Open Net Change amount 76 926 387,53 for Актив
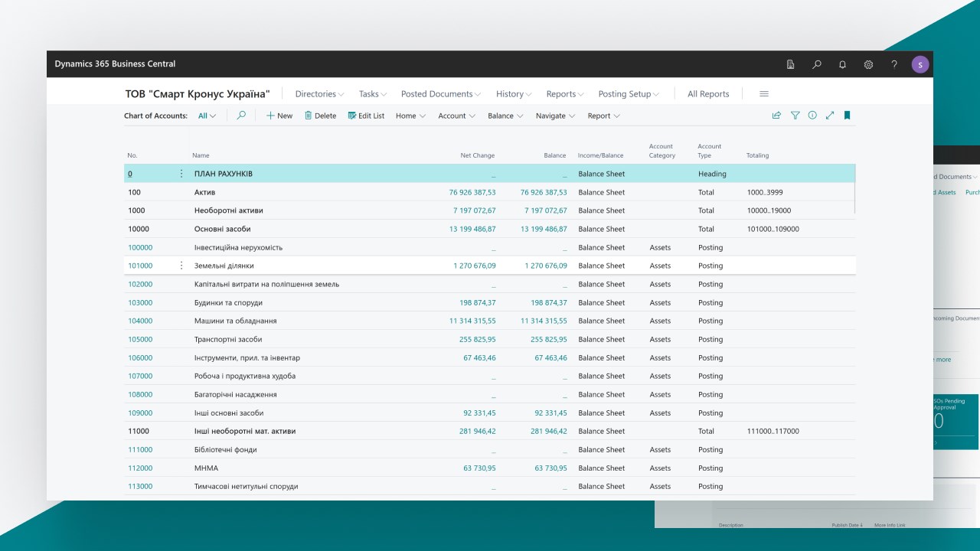This screenshot has height=551, width=980. tap(472, 192)
